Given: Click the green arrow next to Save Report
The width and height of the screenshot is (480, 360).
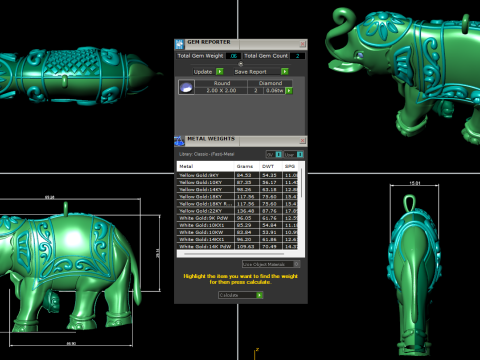Looking at the screenshot, I should pos(285,72).
